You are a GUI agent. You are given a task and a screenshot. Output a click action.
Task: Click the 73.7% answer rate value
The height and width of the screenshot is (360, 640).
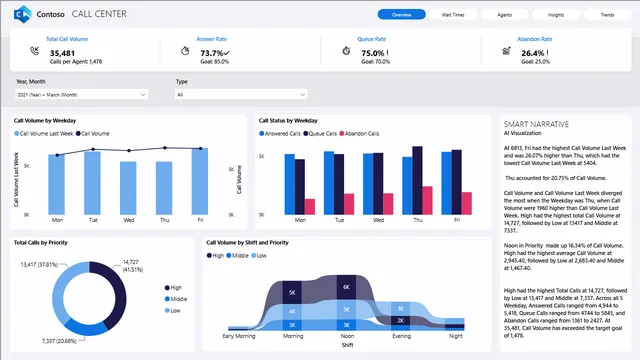pos(212,53)
